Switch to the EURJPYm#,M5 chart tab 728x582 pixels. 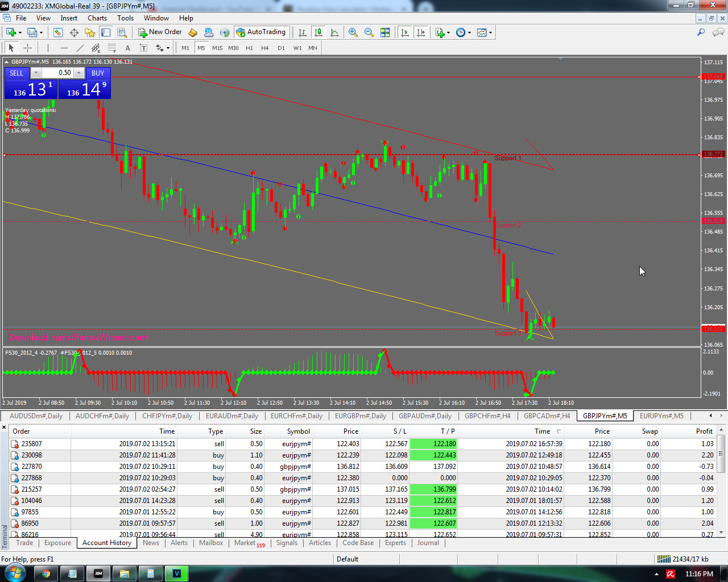[x=661, y=416]
